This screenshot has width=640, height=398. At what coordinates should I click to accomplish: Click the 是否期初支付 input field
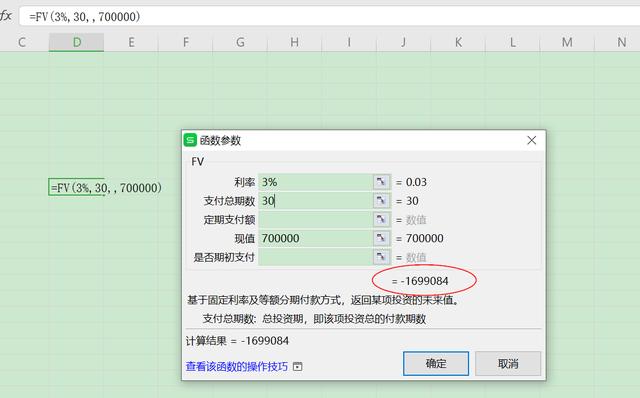315,257
